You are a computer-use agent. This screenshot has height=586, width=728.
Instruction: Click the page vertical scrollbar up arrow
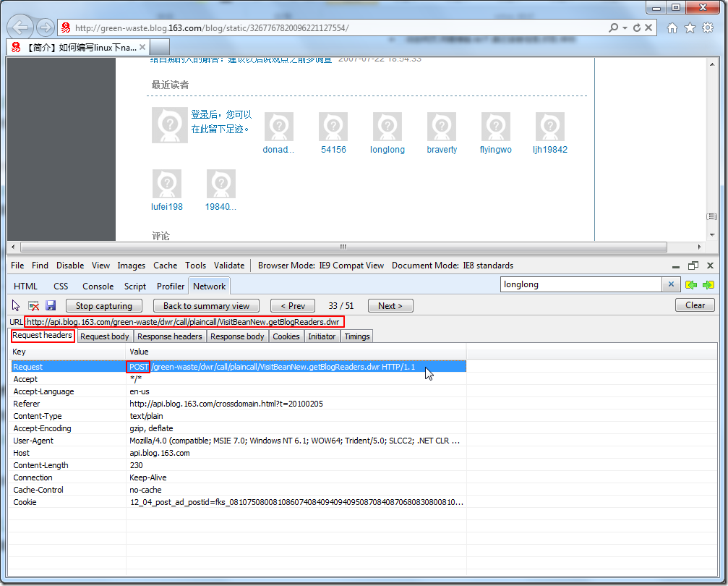712,64
